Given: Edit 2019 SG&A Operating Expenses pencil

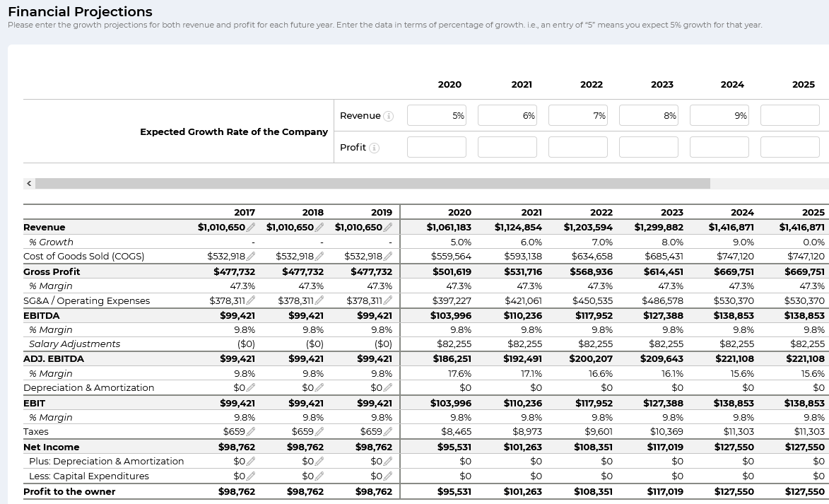Looking at the screenshot, I should (388, 300).
